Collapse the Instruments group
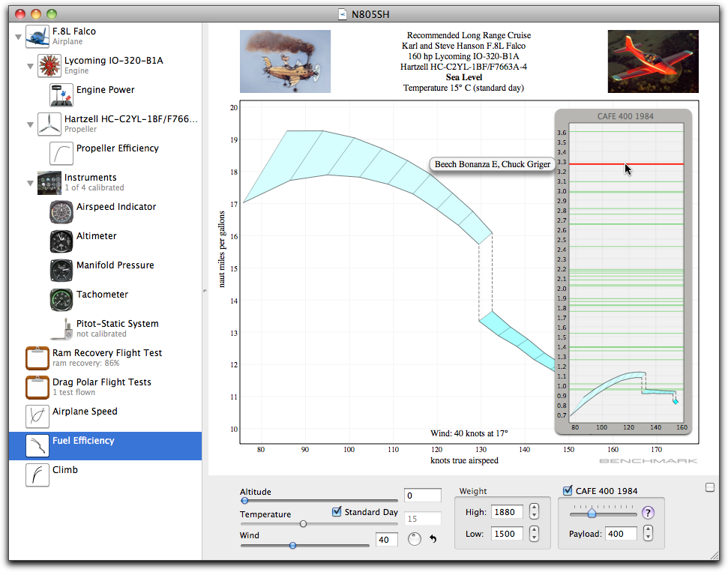 tap(30, 184)
